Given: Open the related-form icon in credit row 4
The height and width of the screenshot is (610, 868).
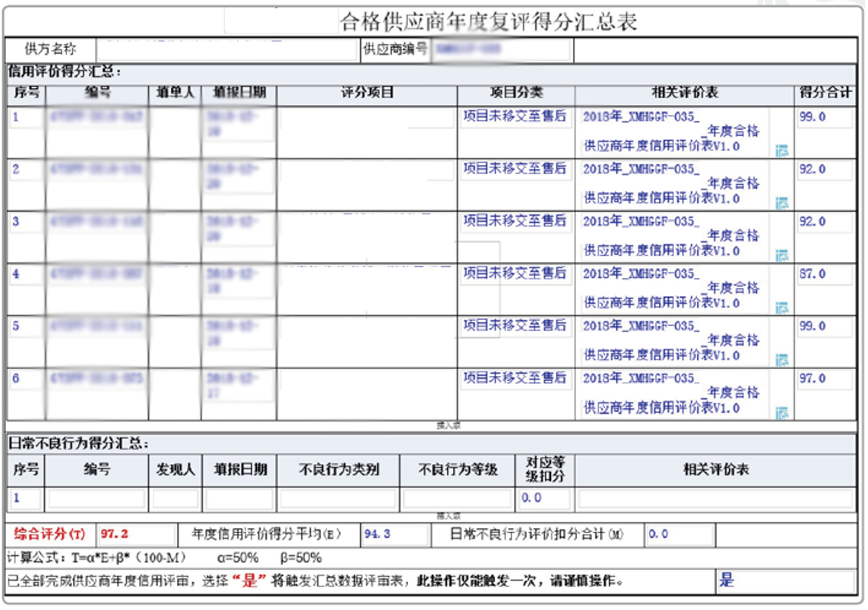Looking at the screenshot, I should [x=781, y=308].
